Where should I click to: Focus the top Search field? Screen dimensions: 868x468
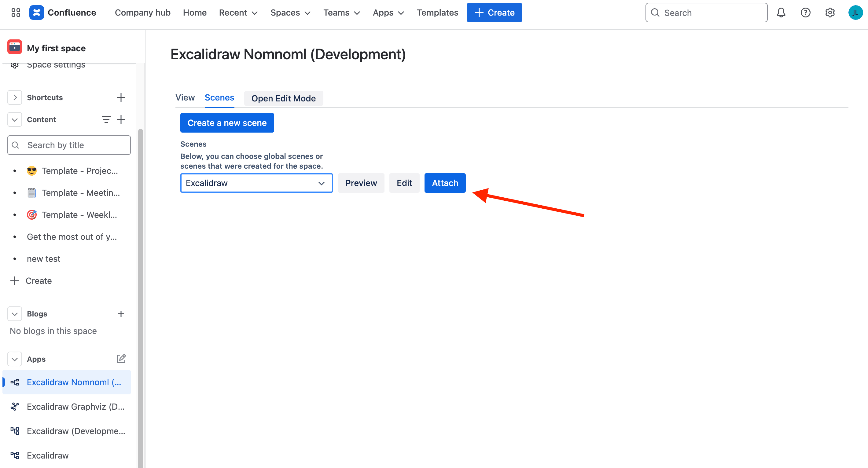pos(706,13)
